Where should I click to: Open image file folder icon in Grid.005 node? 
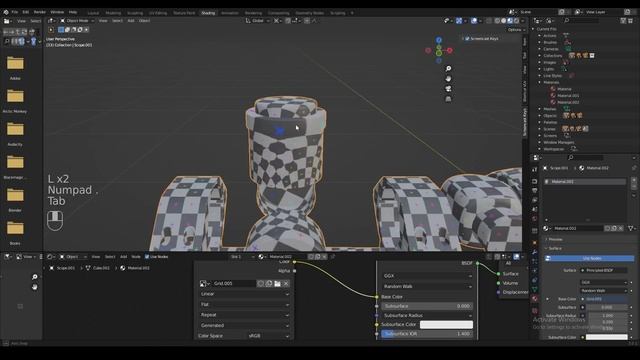278,283
